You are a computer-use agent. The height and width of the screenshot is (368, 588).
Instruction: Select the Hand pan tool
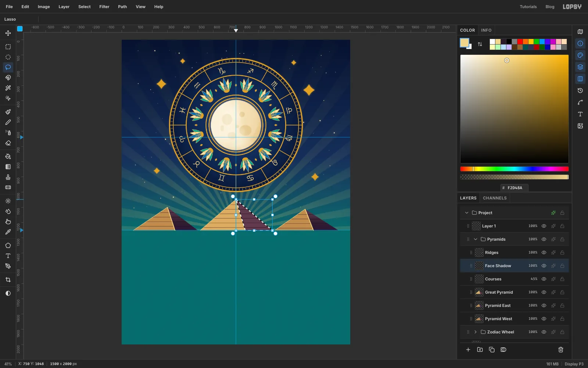(8, 222)
